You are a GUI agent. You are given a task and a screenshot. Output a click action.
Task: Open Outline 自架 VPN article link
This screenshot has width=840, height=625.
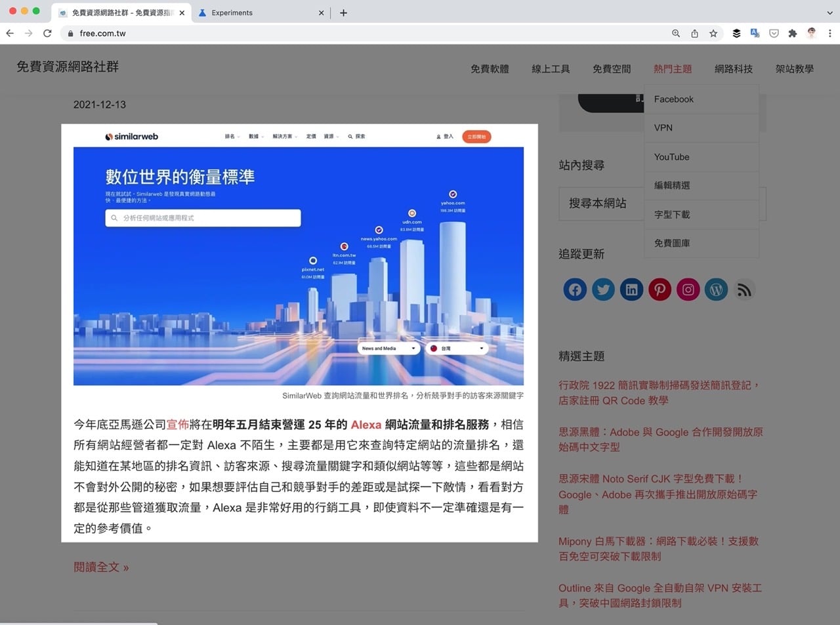(x=660, y=595)
